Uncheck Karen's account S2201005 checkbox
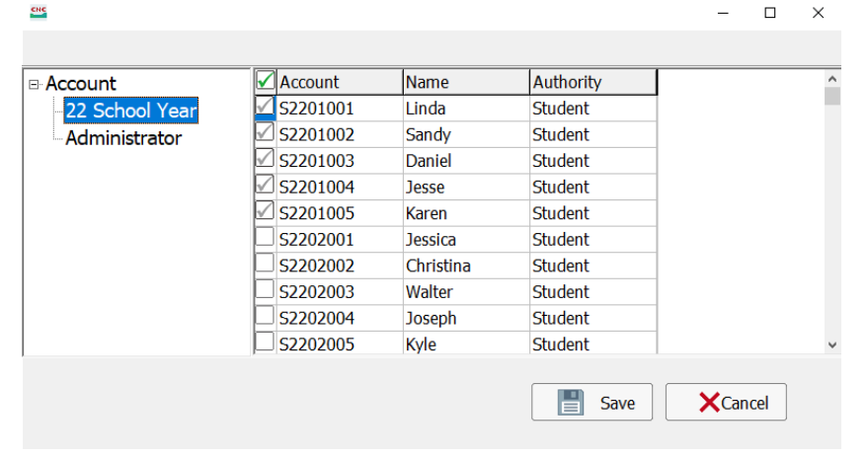 265,211
